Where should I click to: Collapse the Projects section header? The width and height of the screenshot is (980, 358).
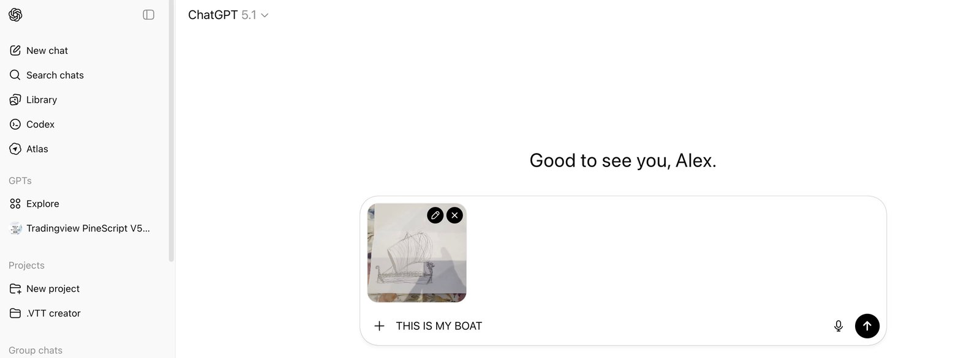(26, 265)
